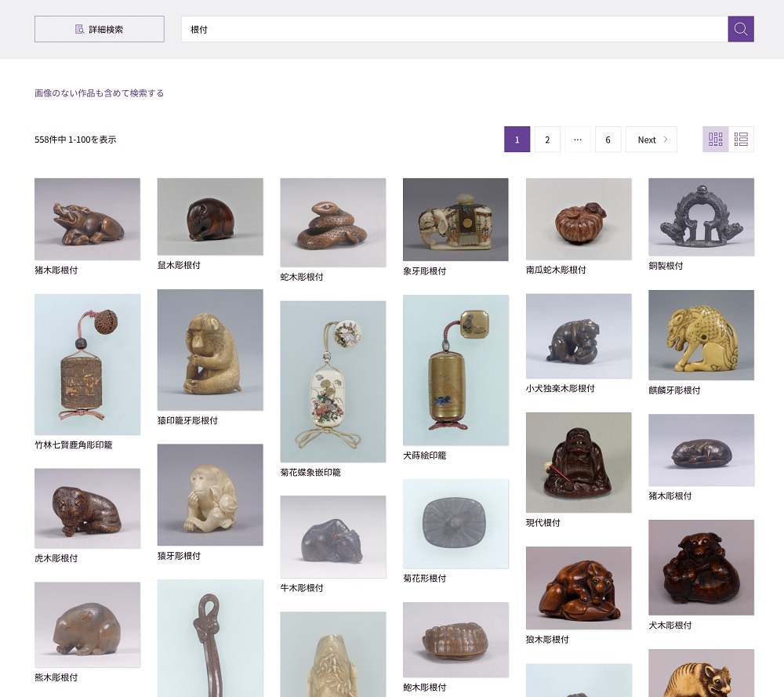Click the 狼木彫根付 title text

coord(547,639)
